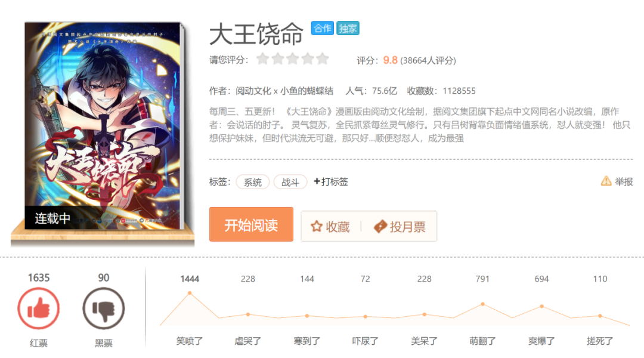Viewport: 644px width, 358px height.
Task: Click the star icon on 收藏
Action: tap(316, 227)
